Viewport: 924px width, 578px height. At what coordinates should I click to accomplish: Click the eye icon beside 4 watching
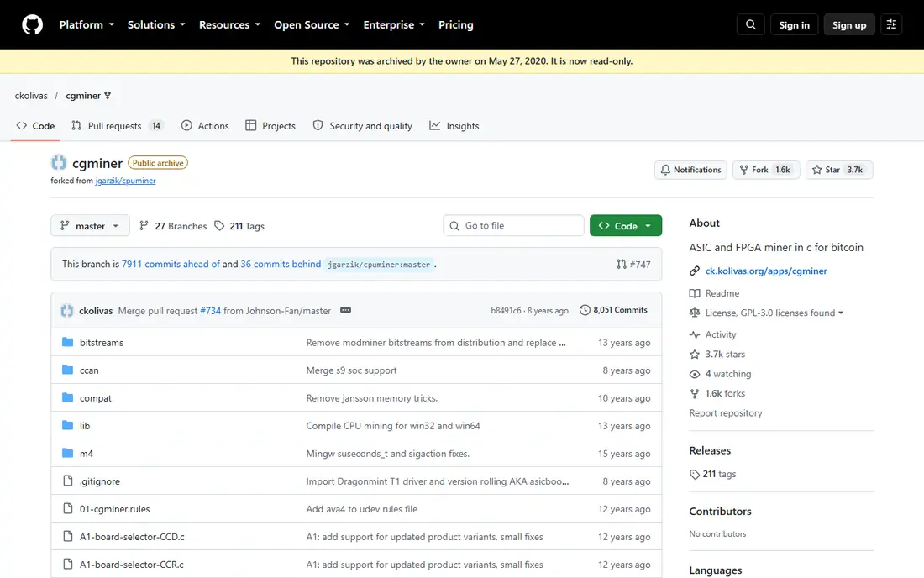(695, 374)
